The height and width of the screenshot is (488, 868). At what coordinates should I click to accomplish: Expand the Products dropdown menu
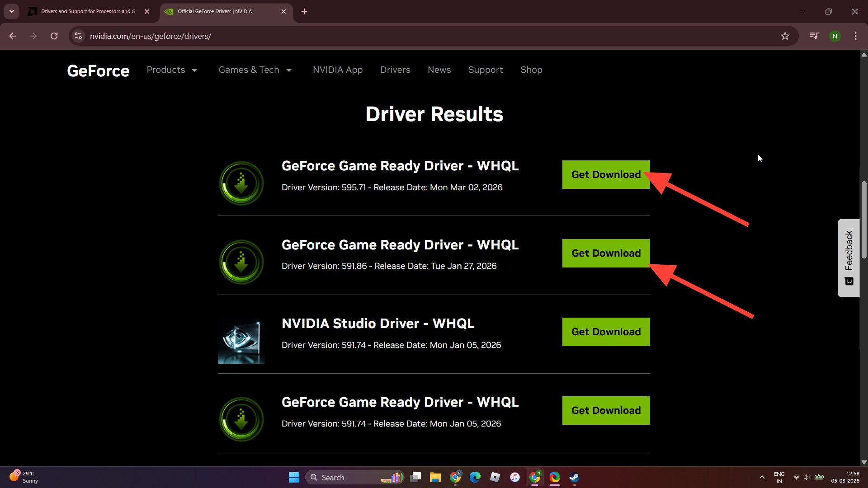click(x=172, y=70)
